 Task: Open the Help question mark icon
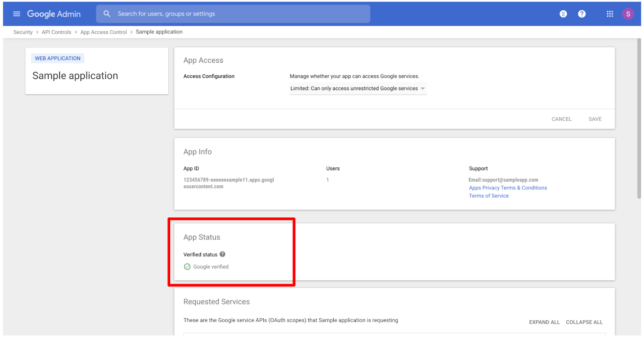[582, 14]
